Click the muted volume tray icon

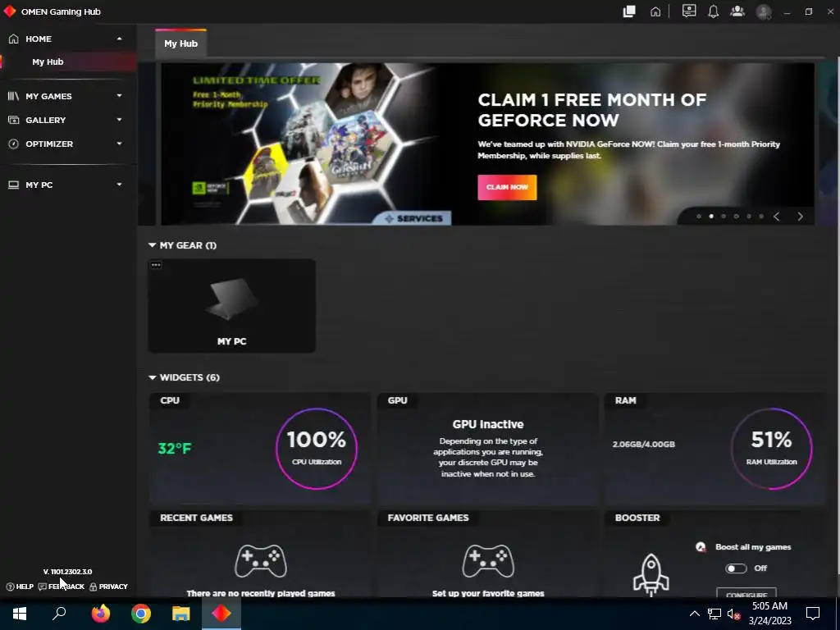(x=733, y=614)
